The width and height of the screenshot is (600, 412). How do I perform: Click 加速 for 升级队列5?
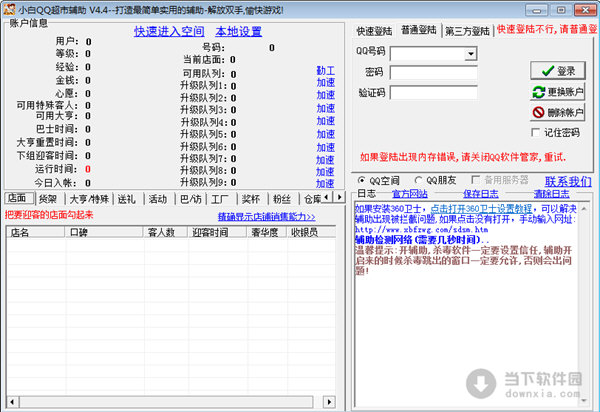coord(326,134)
